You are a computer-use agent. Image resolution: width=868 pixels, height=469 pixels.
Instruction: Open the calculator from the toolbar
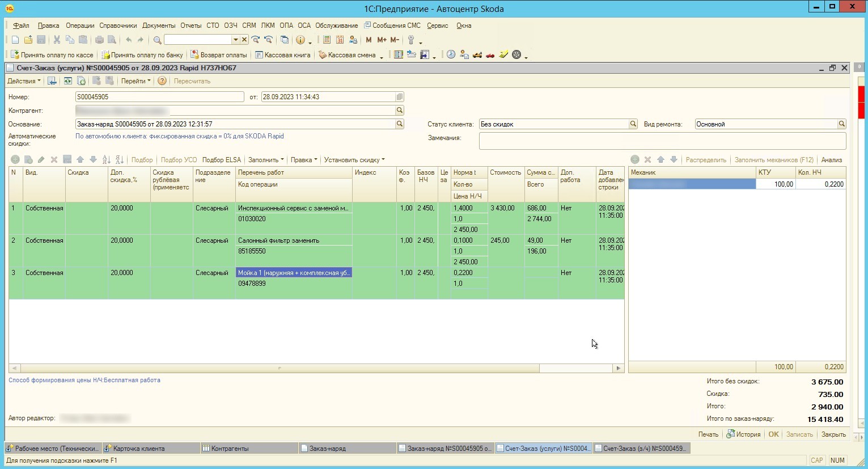[327, 40]
